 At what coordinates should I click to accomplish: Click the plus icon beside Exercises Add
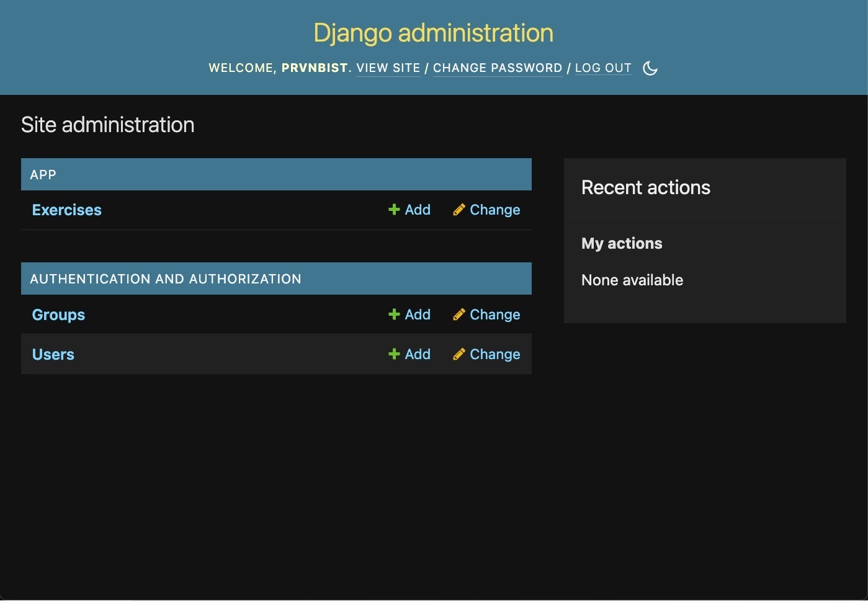coord(394,210)
